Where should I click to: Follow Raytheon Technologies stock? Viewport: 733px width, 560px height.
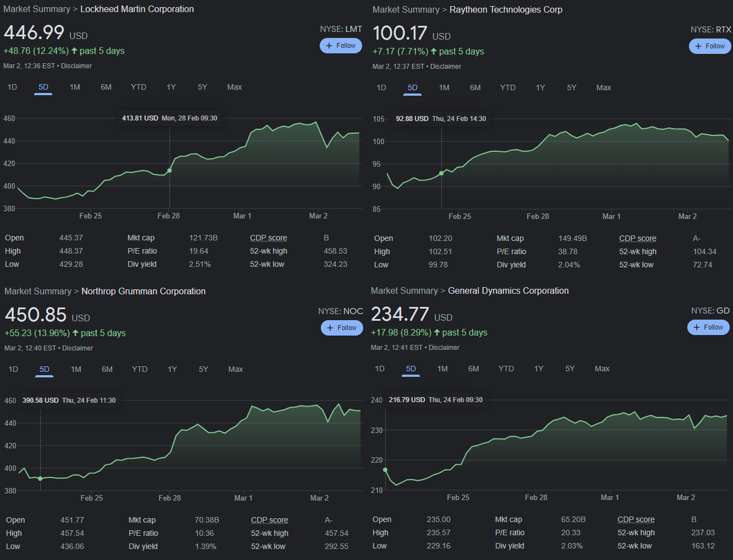tap(710, 46)
